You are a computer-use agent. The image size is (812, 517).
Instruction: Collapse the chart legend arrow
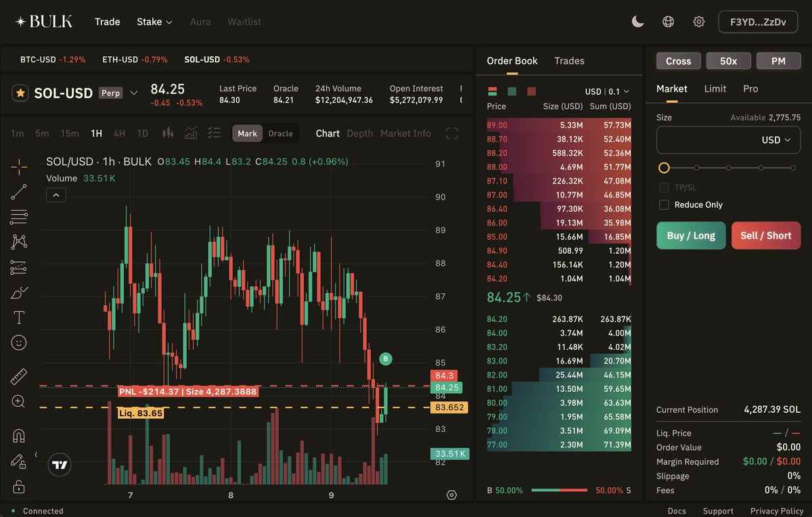tap(56, 196)
